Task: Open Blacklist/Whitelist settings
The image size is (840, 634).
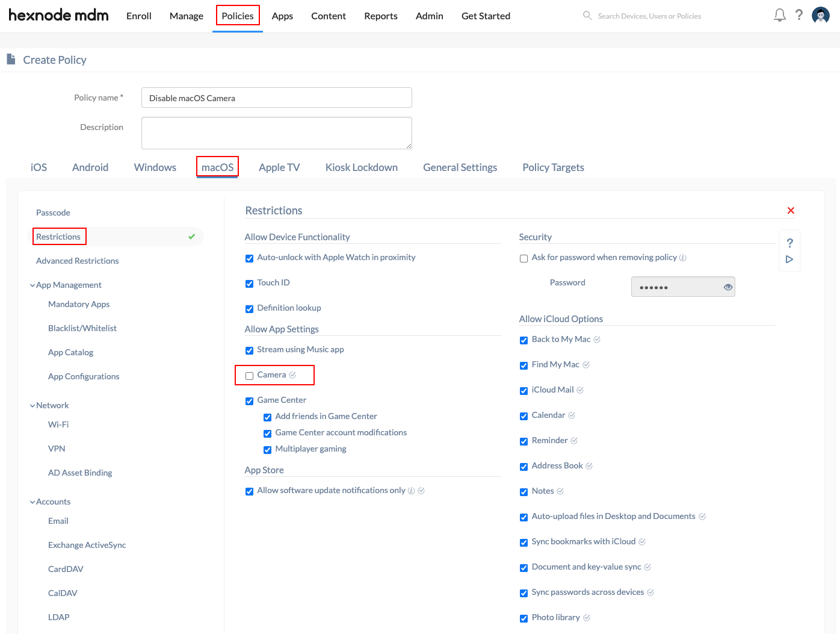Action: 82,328
